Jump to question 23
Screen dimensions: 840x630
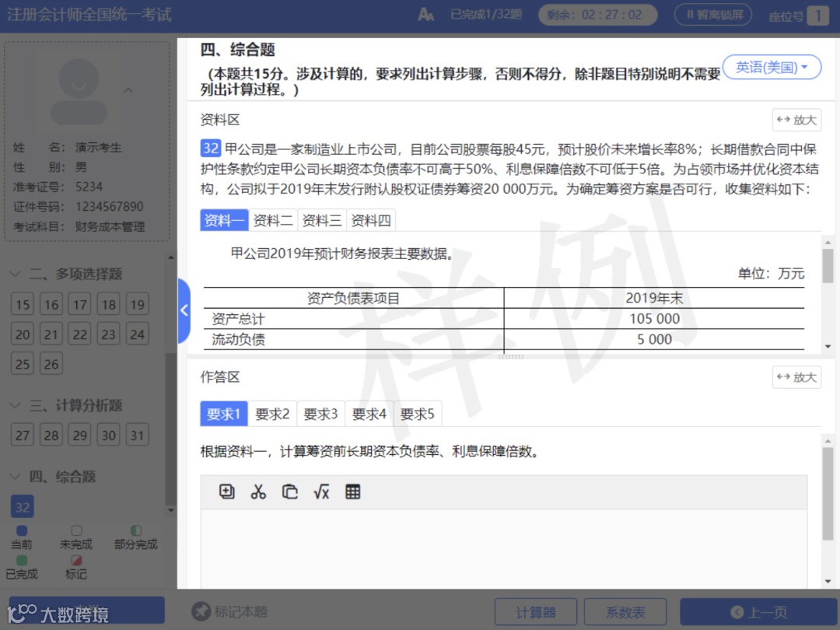click(109, 334)
